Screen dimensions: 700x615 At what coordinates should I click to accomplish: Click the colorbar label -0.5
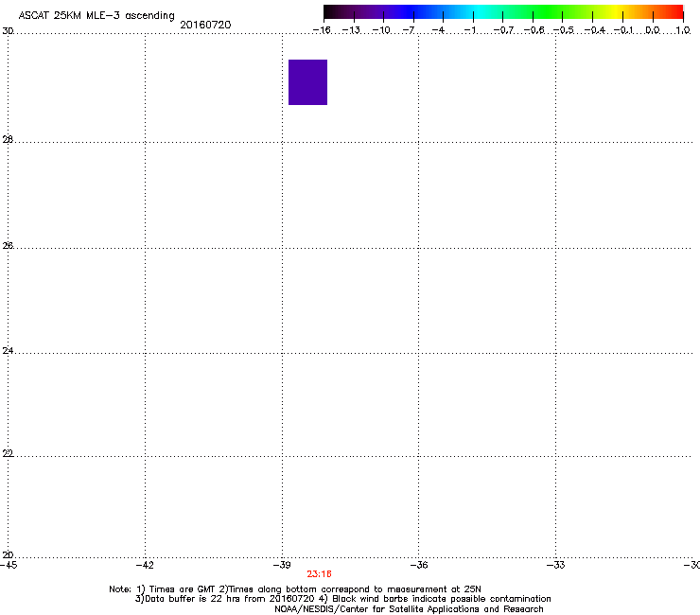click(x=564, y=30)
